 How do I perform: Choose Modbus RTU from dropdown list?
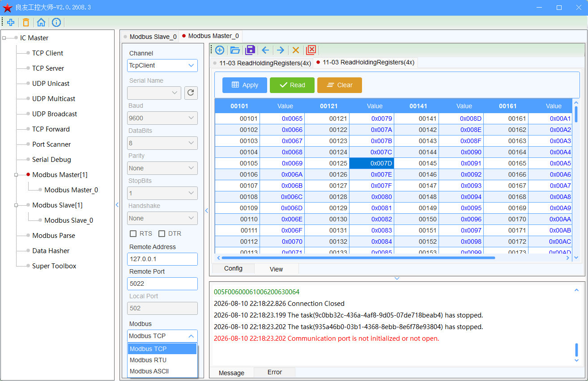[162, 360]
